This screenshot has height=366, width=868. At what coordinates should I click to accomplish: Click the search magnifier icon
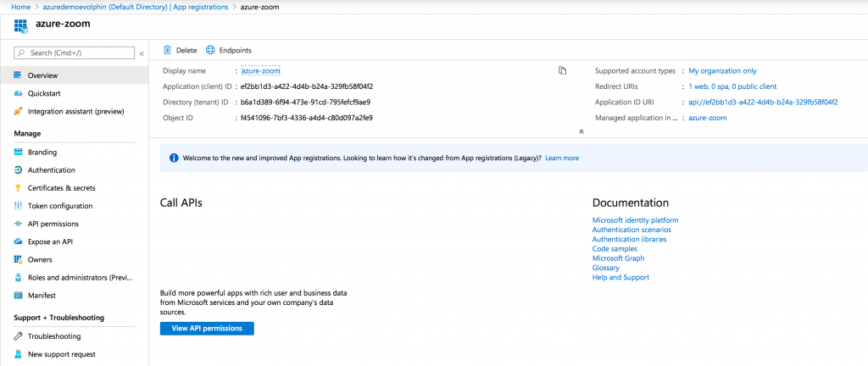point(21,53)
